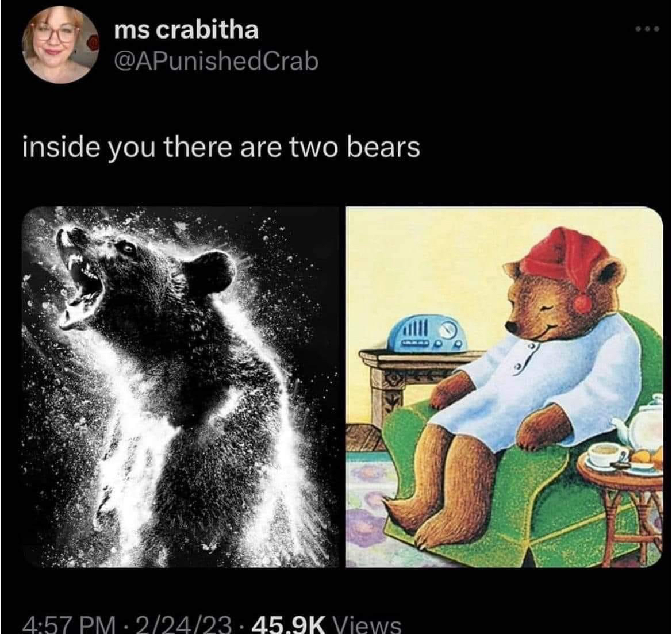Click the @APunishedCrab handle

tap(216, 62)
